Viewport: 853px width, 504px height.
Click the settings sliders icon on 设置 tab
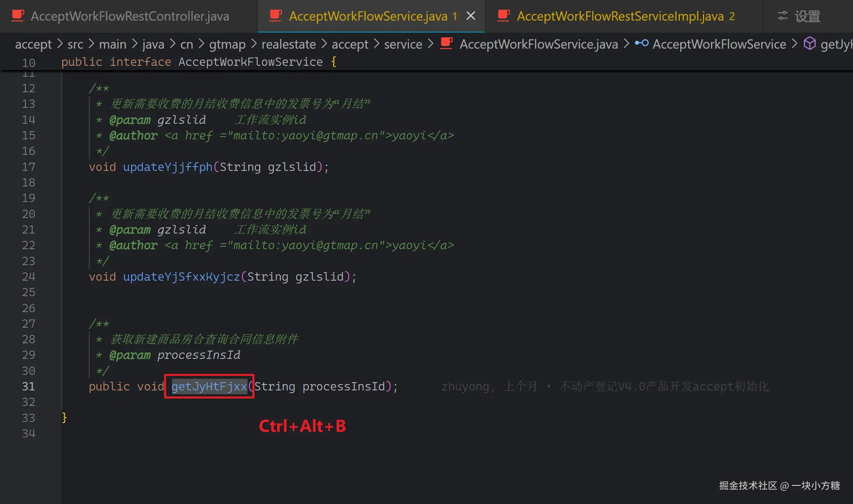(x=782, y=16)
